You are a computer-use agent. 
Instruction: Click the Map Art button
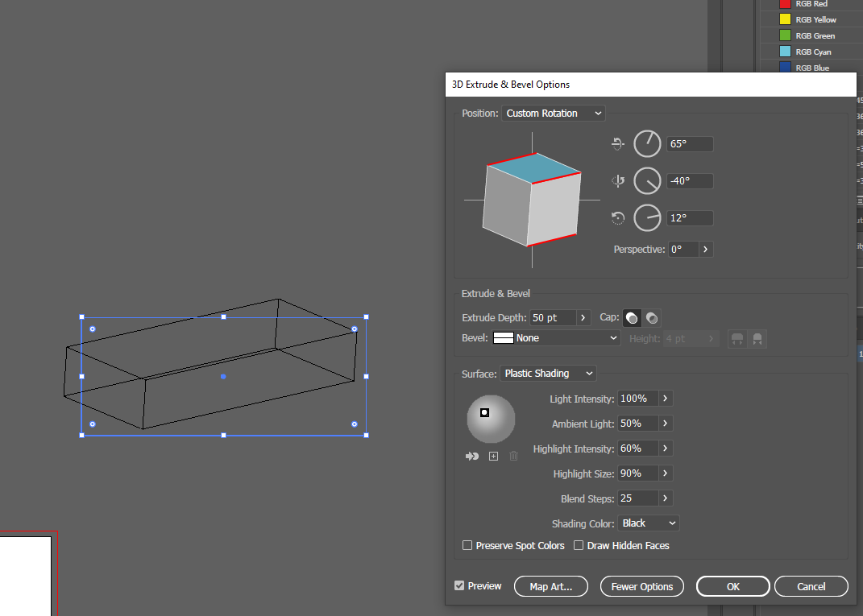[x=550, y=587]
